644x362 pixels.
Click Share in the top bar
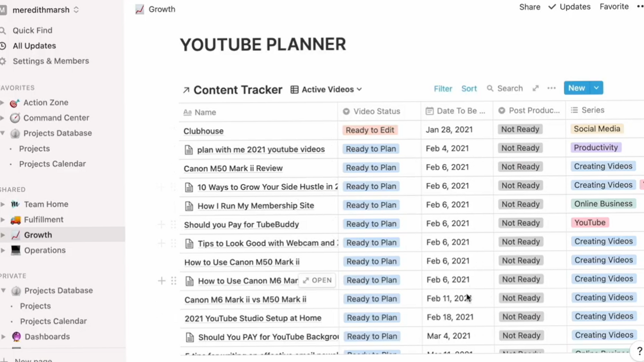(529, 6)
